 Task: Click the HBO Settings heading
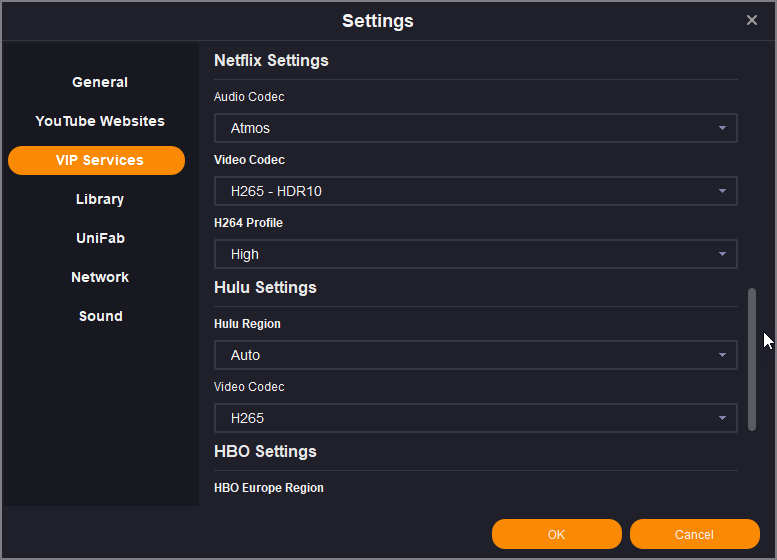[265, 451]
